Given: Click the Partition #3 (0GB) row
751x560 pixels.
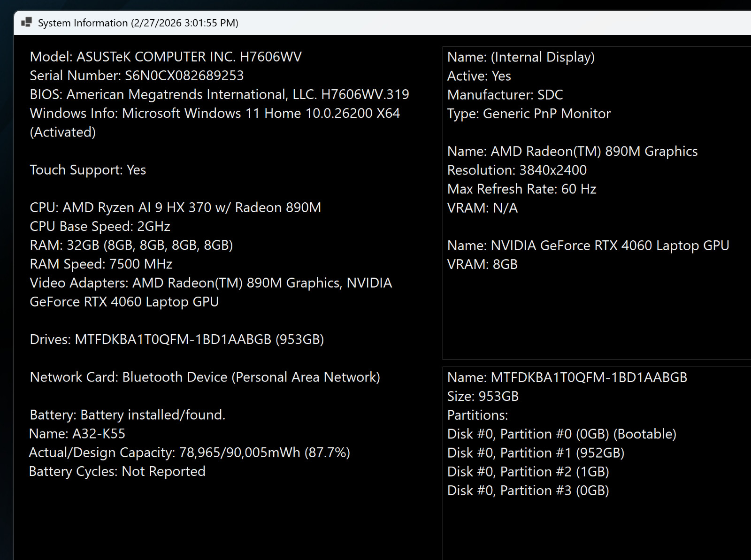Looking at the screenshot, I should [529, 491].
